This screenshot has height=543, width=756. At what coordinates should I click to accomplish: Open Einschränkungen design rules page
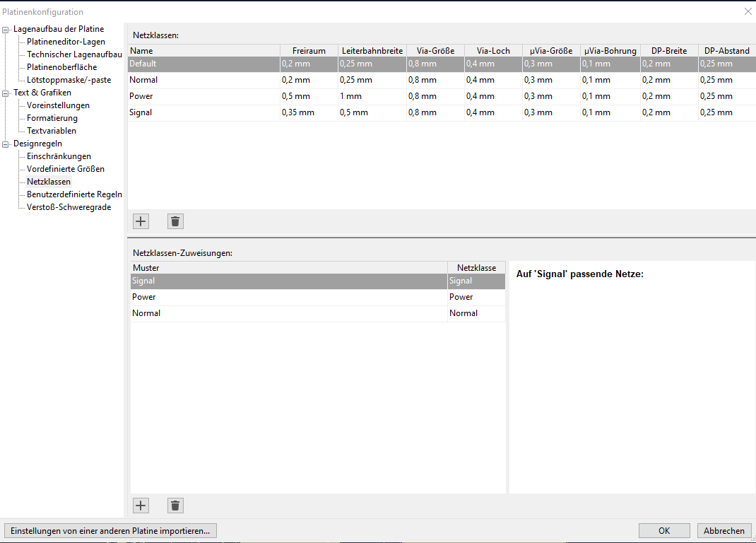tap(59, 156)
